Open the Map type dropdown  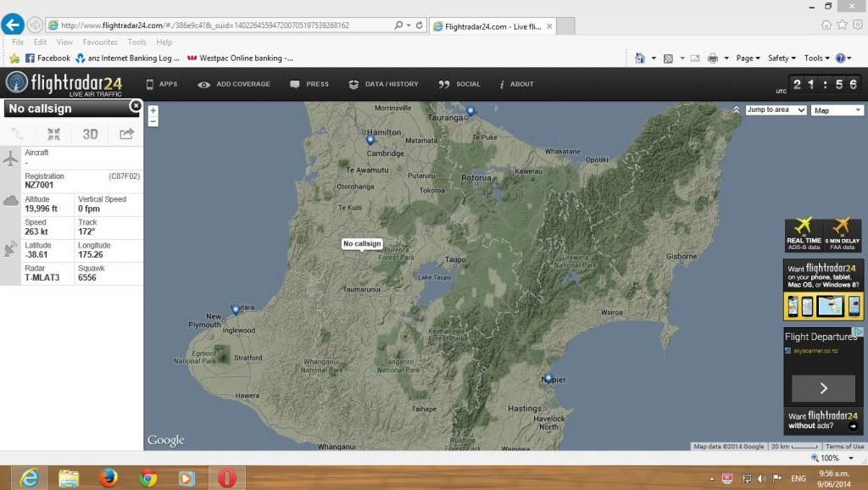(837, 110)
